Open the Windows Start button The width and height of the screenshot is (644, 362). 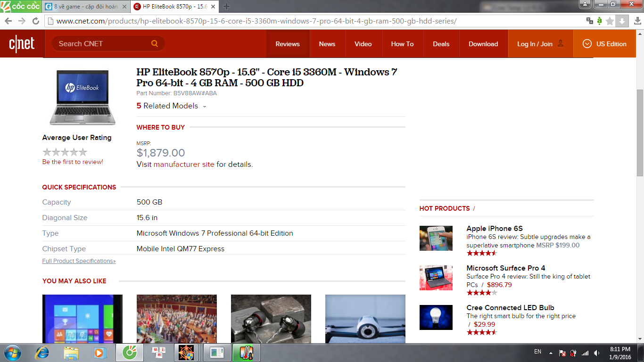pos(12,353)
